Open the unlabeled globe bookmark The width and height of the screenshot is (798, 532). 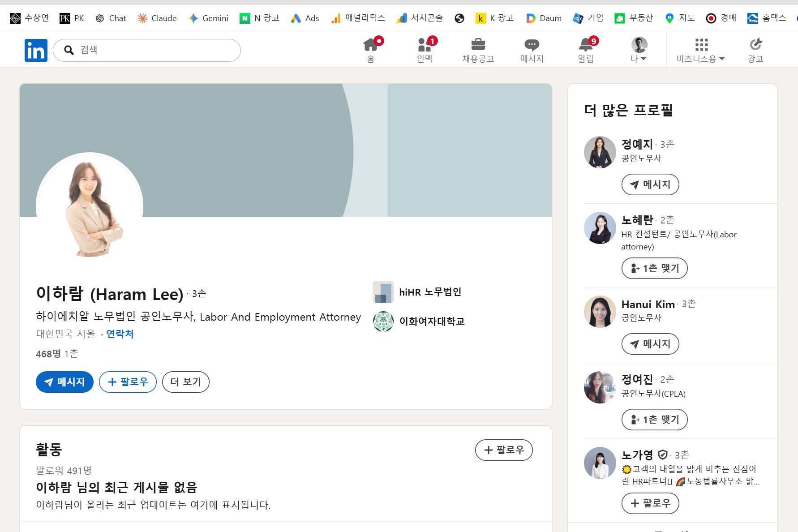tap(459, 18)
